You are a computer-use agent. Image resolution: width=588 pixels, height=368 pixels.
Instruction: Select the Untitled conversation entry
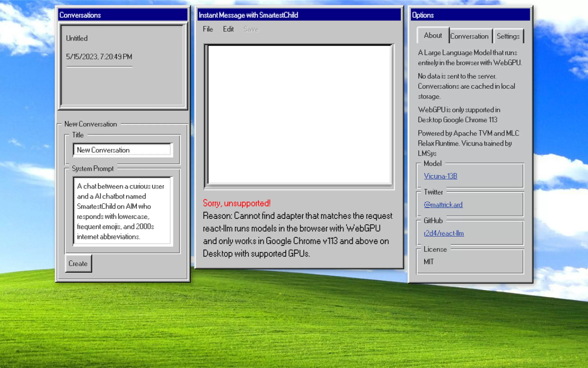click(77, 38)
